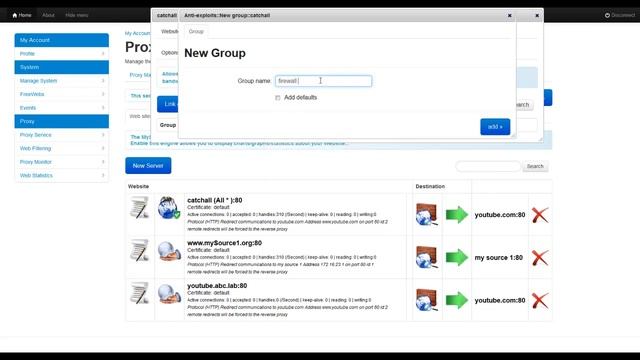Click the Group name input field

[323, 81]
